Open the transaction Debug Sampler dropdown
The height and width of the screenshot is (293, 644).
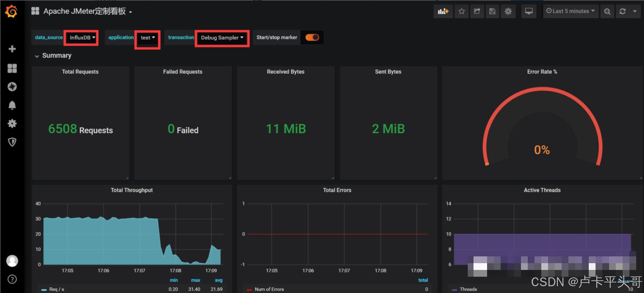click(x=222, y=38)
